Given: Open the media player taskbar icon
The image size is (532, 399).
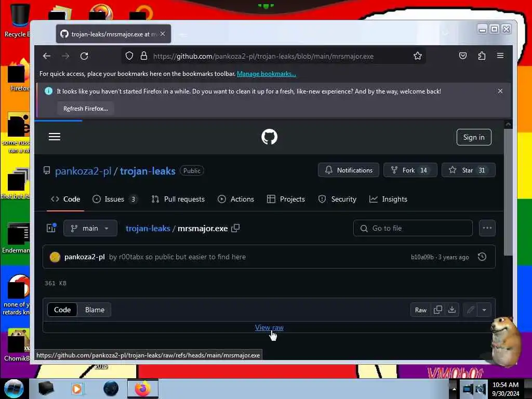Looking at the screenshot, I should pyautogui.click(x=77, y=389).
